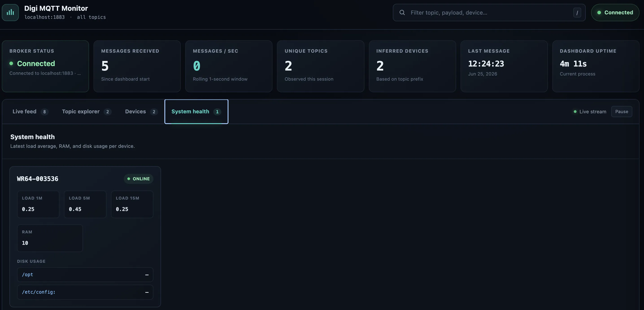
Task: Click the System health section heading
Action: pyautogui.click(x=33, y=137)
